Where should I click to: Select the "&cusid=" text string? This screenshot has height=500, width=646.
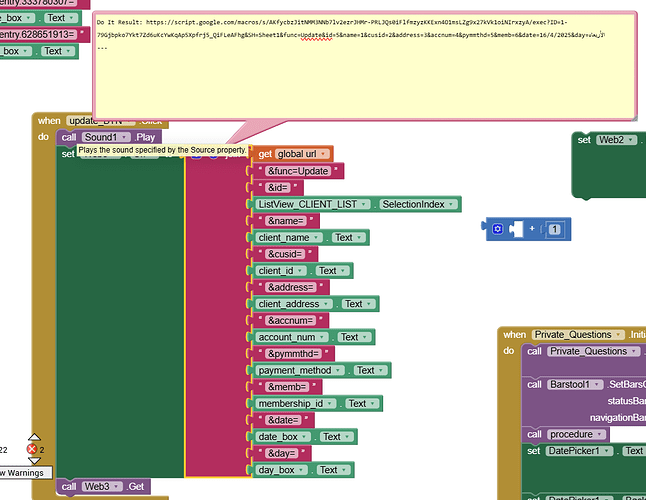coord(285,254)
